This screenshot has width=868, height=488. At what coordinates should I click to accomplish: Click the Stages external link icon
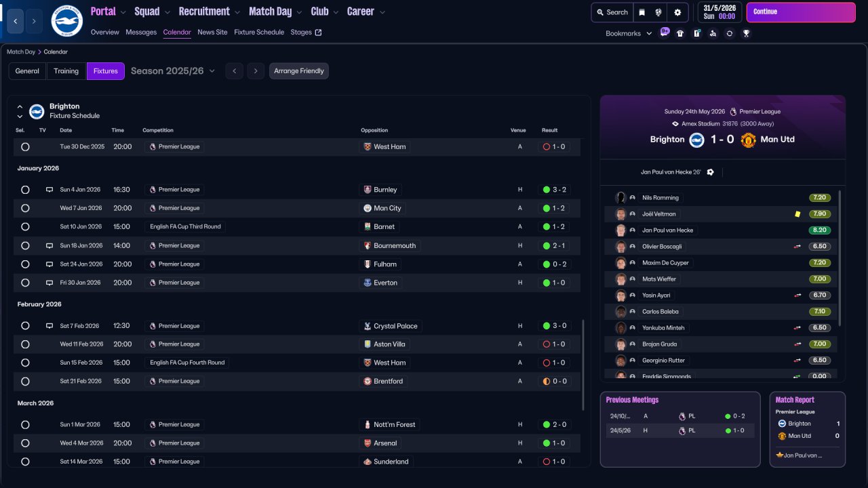tap(319, 33)
